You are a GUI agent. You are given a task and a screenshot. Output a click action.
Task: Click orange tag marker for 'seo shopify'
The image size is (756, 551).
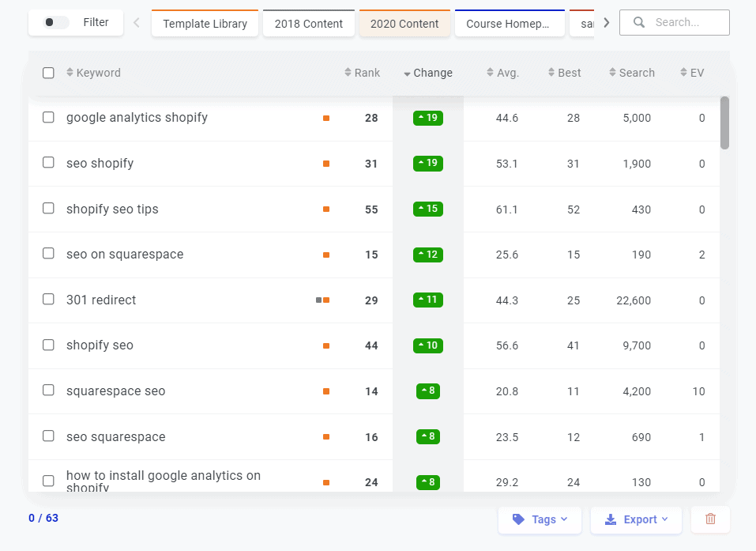tap(326, 164)
